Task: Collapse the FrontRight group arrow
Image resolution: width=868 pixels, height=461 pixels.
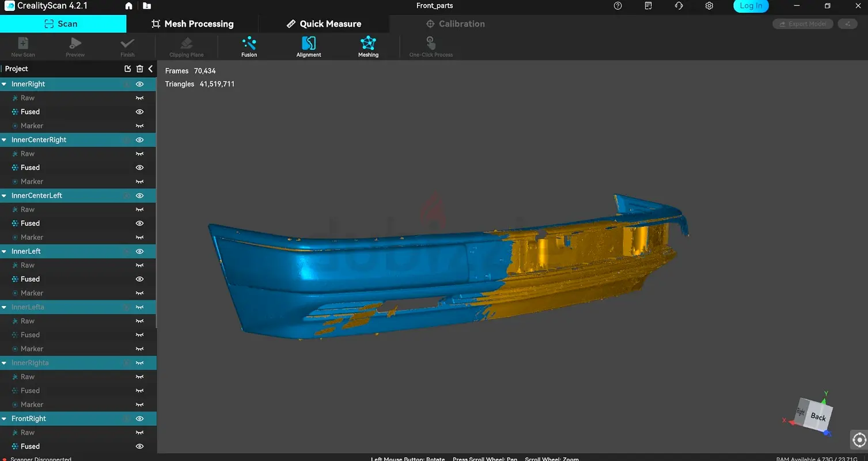Action: 5,418
